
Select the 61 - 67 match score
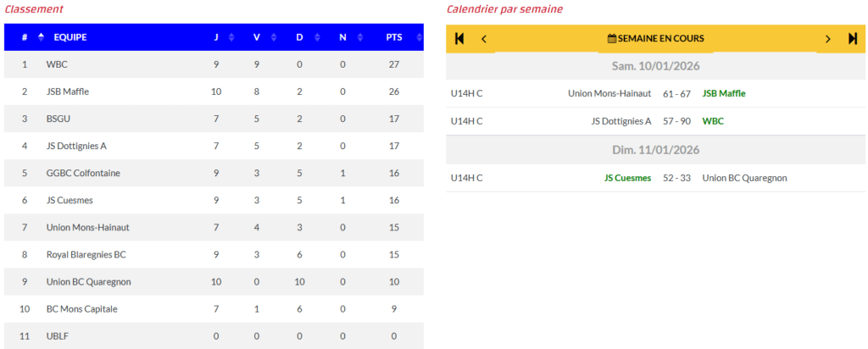[676, 93]
